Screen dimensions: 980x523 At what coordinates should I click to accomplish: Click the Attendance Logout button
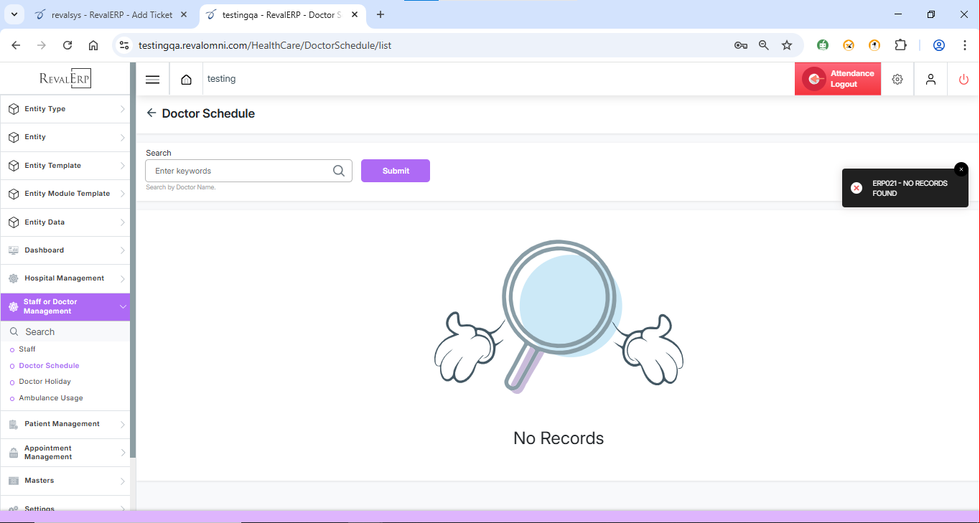(837, 79)
